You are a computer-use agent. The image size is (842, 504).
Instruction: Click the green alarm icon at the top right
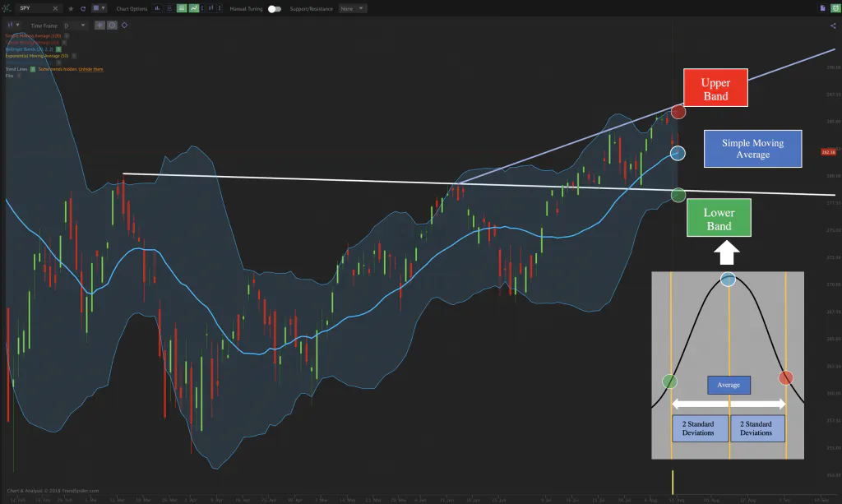[x=835, y=8]
